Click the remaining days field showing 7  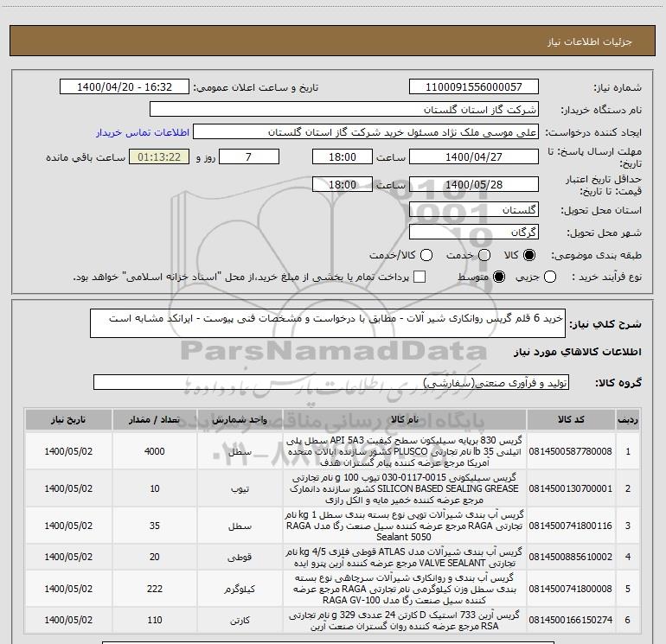(x=249, y=156)
